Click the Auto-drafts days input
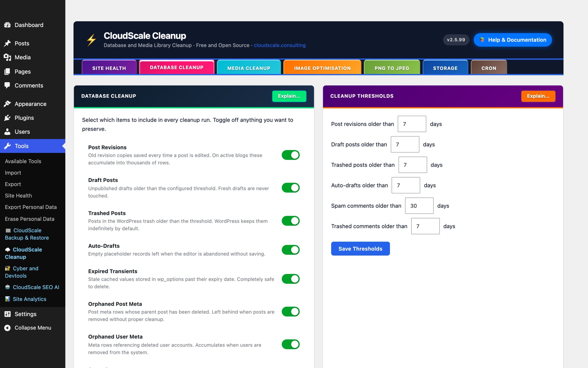The width and height of the screenshot is (588, 368). (406, 185)
